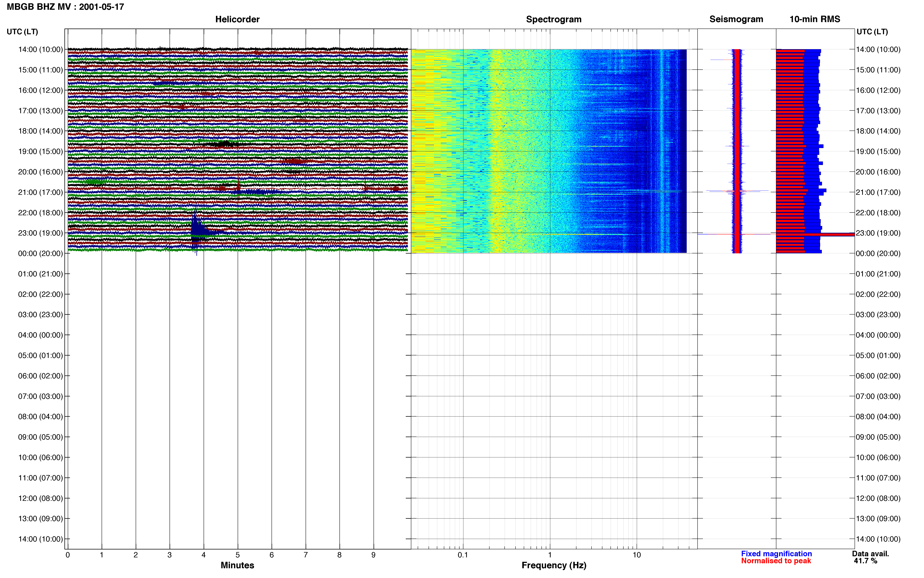Select the 'Normalised to peak' legend text
Viewport: 924px width, 578px height.
coord(776,561)
